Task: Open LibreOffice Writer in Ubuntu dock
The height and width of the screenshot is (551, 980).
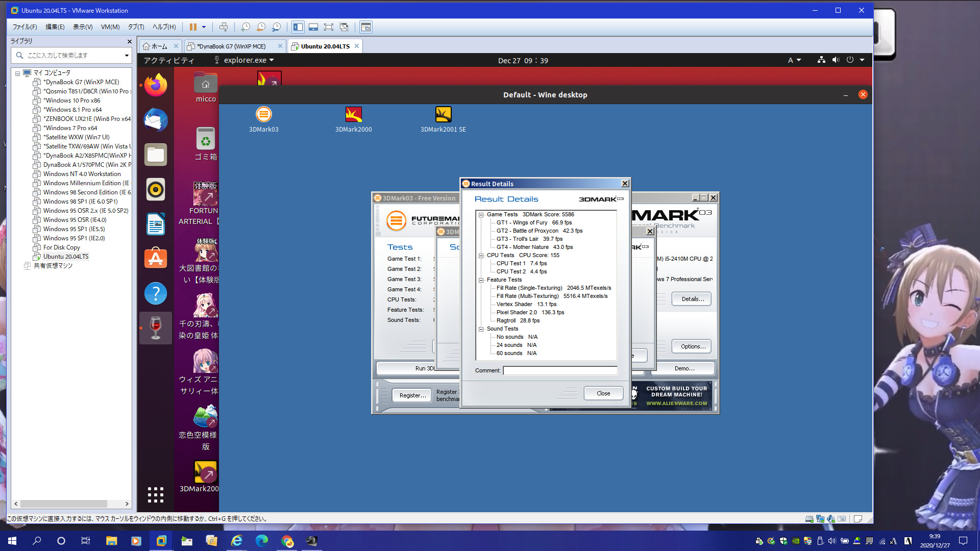Action: click(x=156, y=224)
